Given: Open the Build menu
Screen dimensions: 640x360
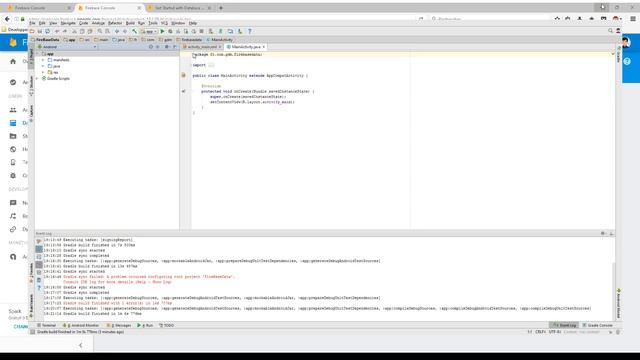Looking at the screenshot, I should point(130,23).
